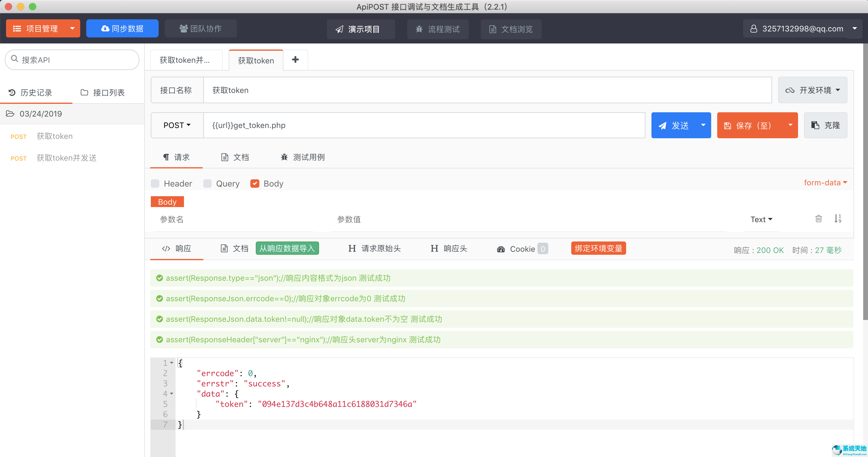The width and height of the screenshot is (868, 457).
Task: Open the 请求 tab
Action: click(x=176, y=157)
